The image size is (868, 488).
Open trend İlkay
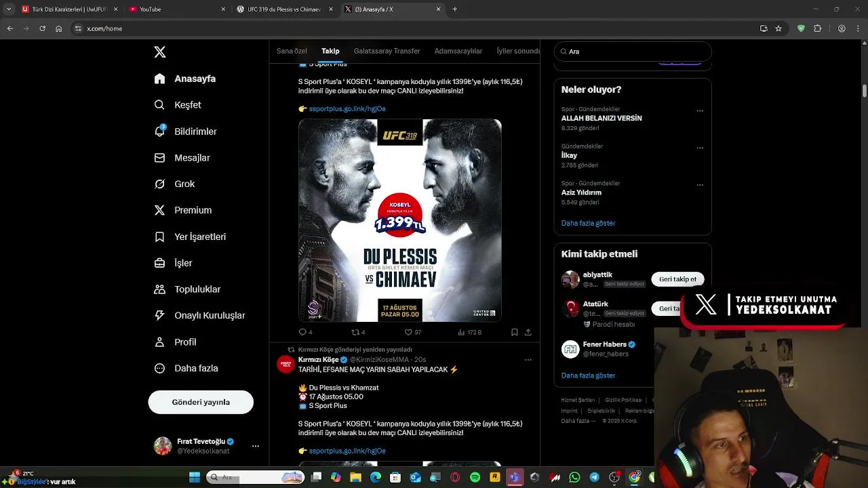pos(569,155)
